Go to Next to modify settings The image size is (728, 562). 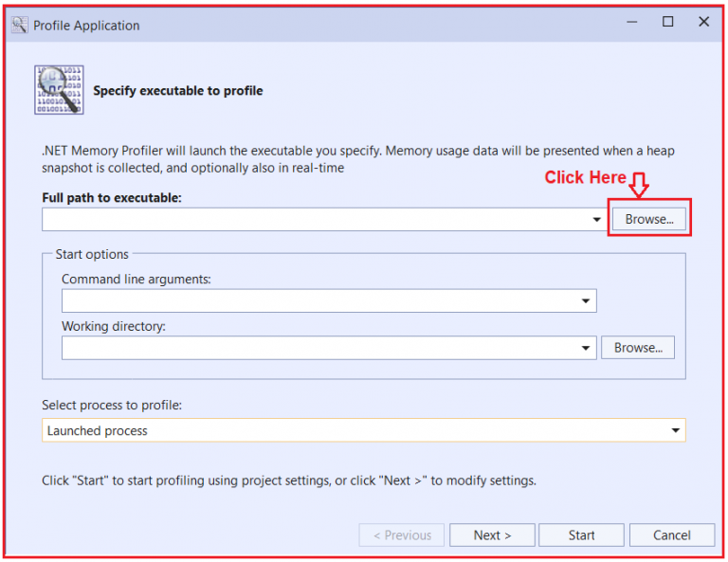[x=492, y=535]
